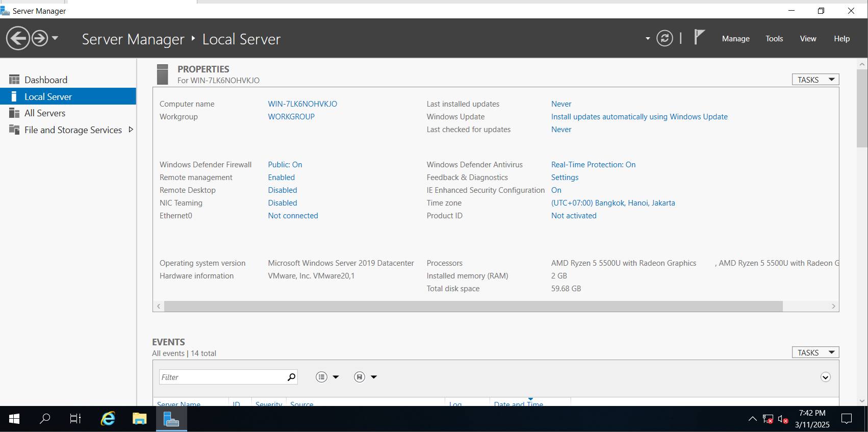This screenshot has height=432, width=868.
Task: Expand the Events filter criteria chevron
Action: pos(825,377)
